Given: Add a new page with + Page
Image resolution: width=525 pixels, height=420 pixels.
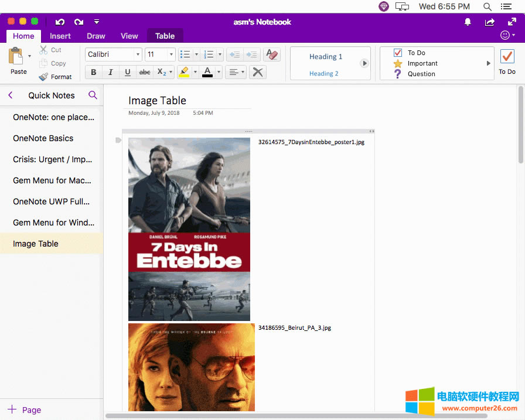Looking at the screenshot, I should coord(24,410).
